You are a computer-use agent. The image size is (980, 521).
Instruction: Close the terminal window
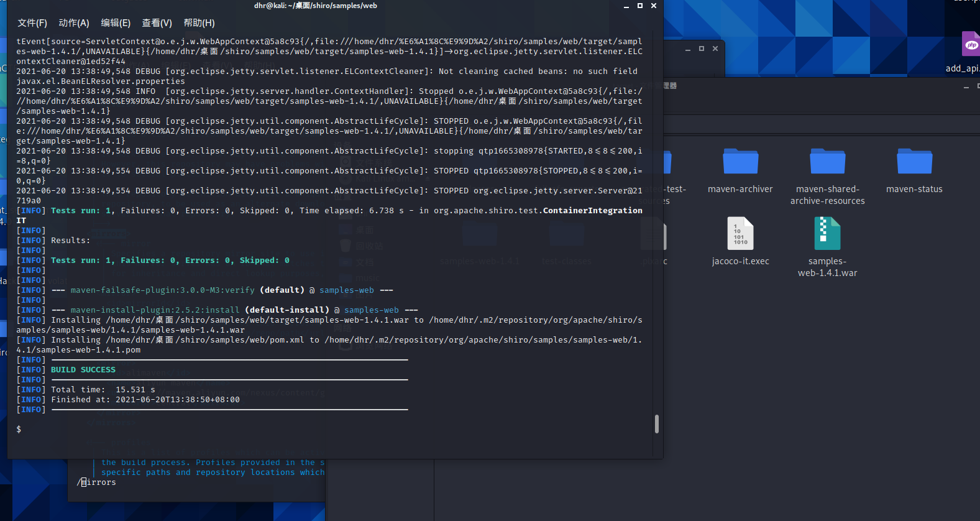(x=654, y=6)
